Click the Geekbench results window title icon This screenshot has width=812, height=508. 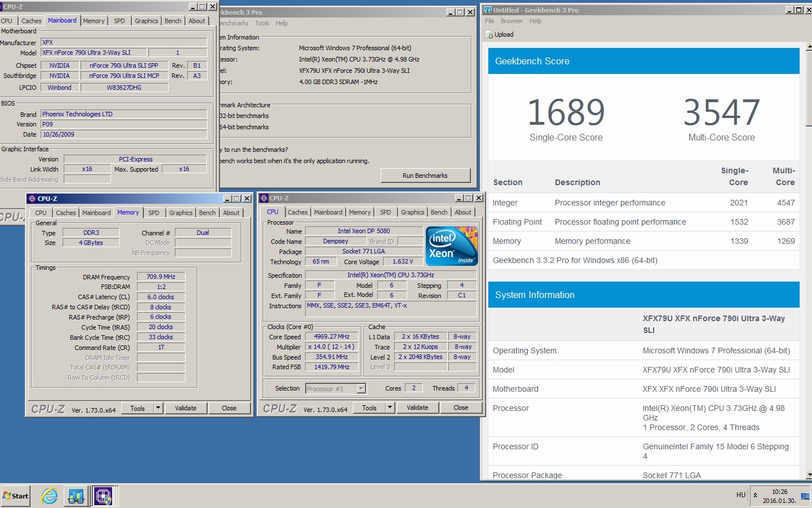pos(488,10)
